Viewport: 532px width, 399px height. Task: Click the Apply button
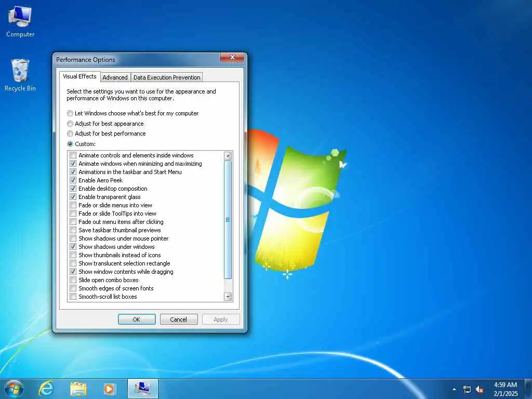(221, 320)
